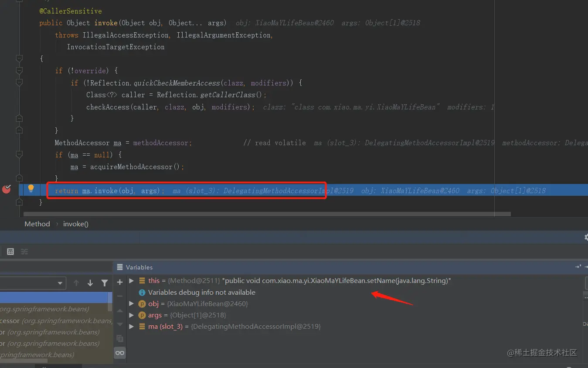
Task: Click the @CallerSensitive annotation
Action: [71, 11]
